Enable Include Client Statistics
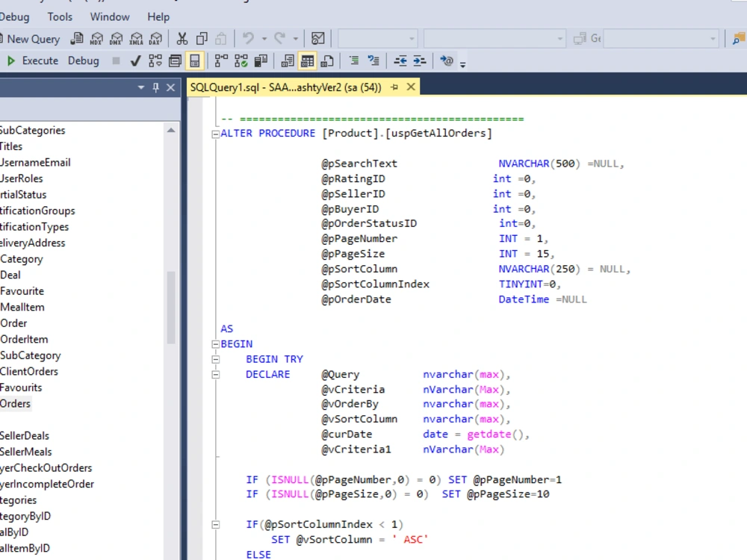The width and height of the screenshot is (747, 560). click(x=258, y=60)
